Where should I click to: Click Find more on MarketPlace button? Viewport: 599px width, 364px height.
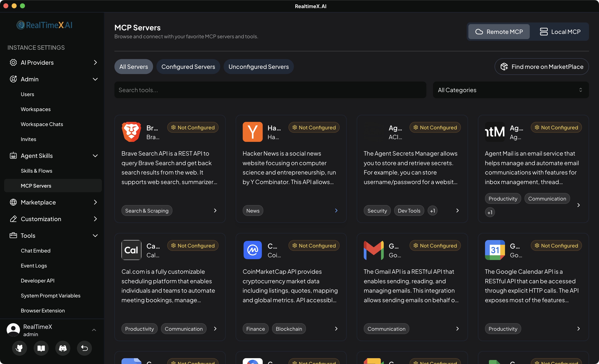[x=541, y=67]
